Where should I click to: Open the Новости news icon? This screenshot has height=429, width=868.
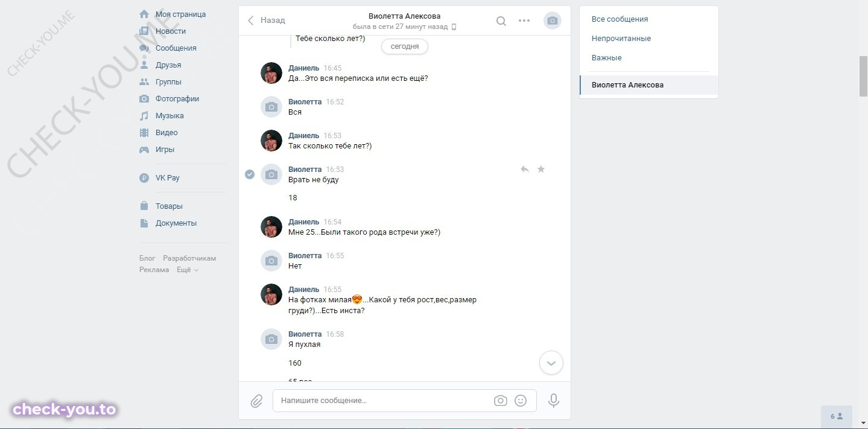click(144, 31)
